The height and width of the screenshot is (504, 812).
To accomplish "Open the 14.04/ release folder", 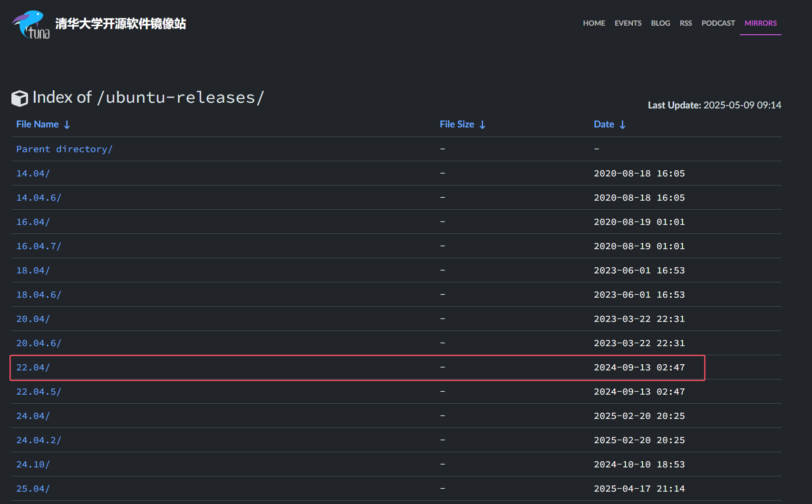I will pyautogui.click(x=32, y=173).
